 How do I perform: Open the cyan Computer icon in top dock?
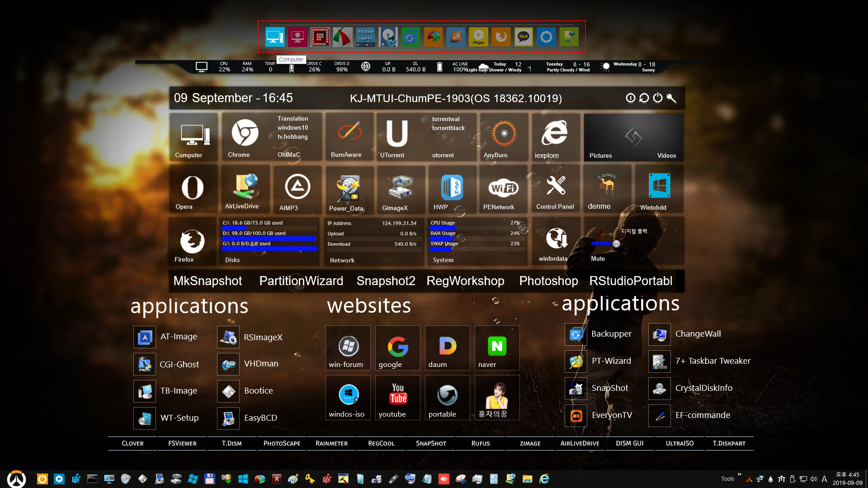pyautogui.click(x=275, y=37)
